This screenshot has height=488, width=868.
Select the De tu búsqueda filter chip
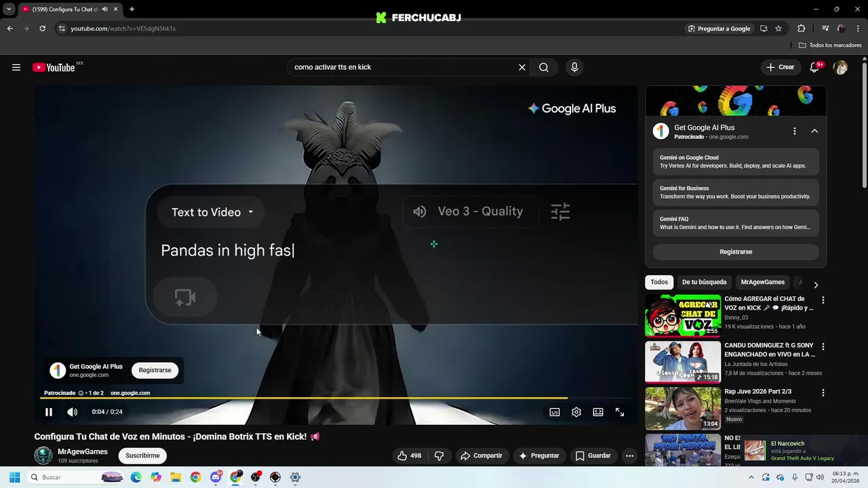tap(704, 282)
